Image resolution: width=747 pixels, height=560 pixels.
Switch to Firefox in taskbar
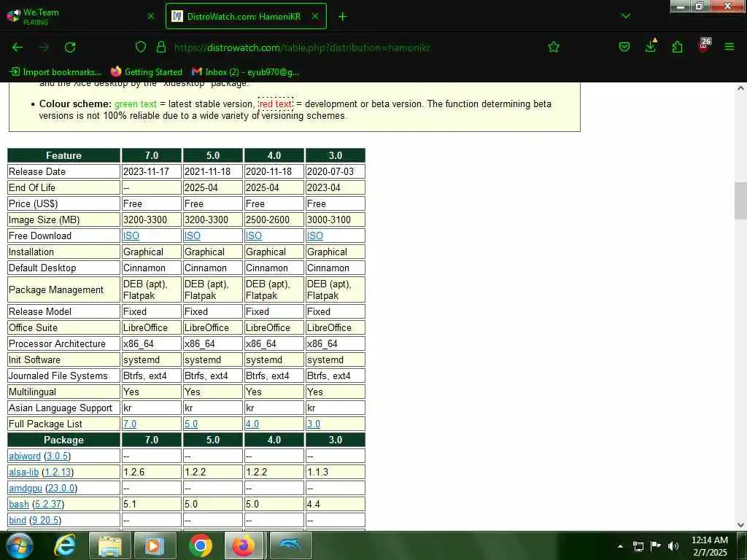pyautogui.click(x=244, y=545)
